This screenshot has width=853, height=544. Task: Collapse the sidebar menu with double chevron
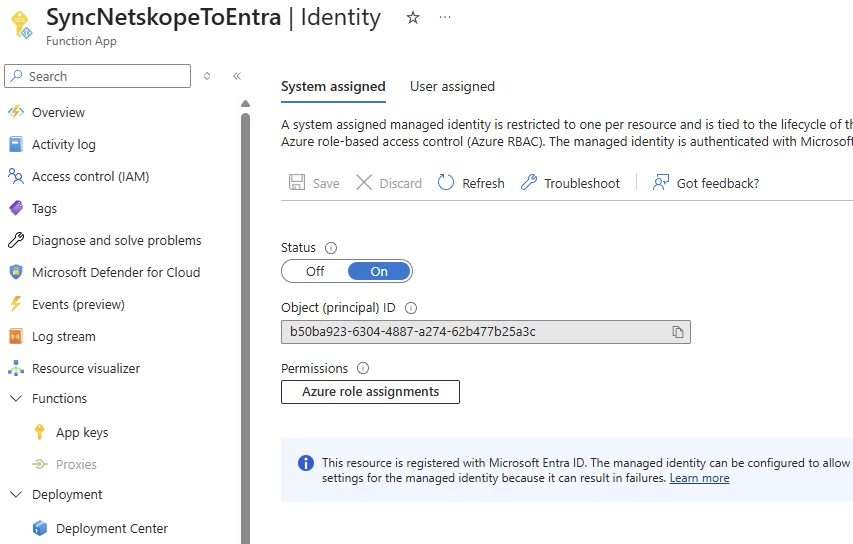(x=237, y=76)
